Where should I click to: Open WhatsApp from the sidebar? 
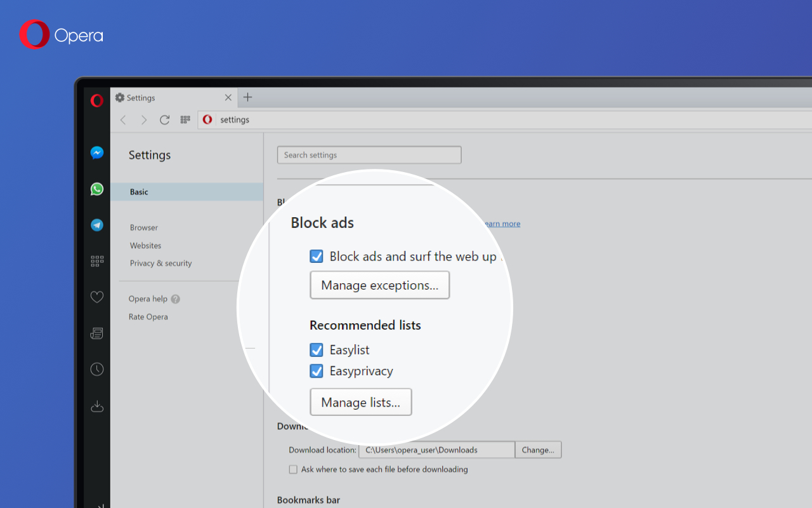97,189
